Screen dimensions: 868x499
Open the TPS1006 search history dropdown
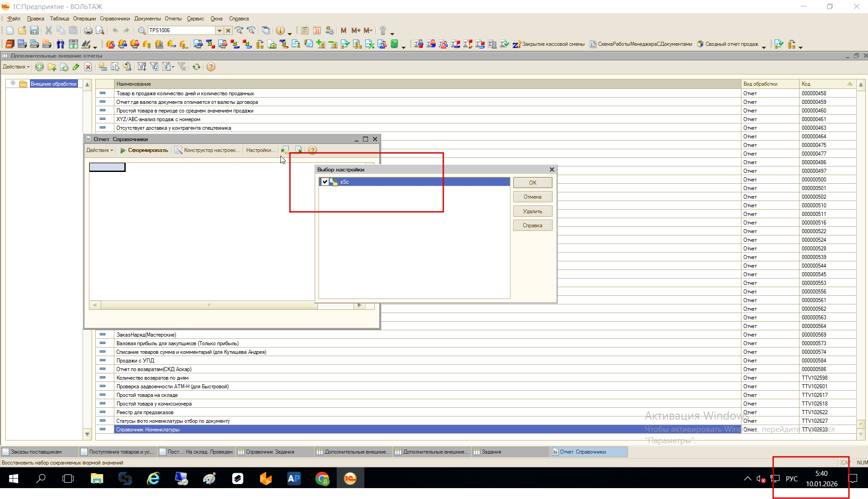[220, 30]
